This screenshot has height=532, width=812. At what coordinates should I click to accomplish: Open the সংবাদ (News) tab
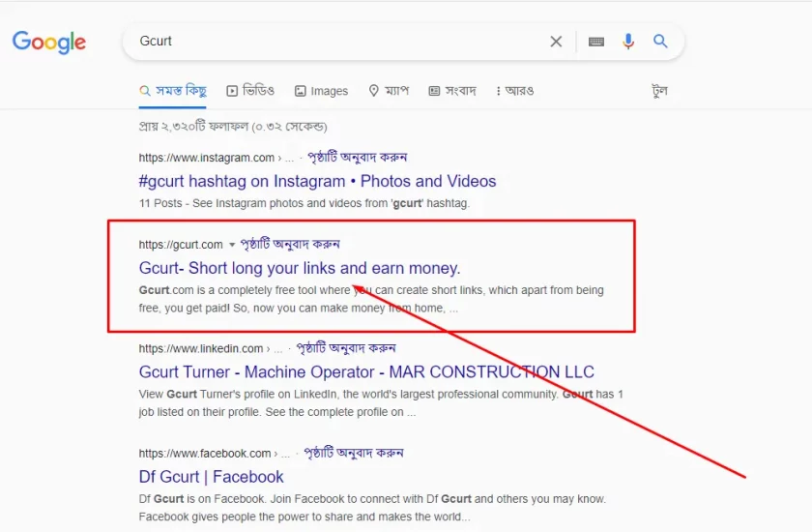pos(452,91)
